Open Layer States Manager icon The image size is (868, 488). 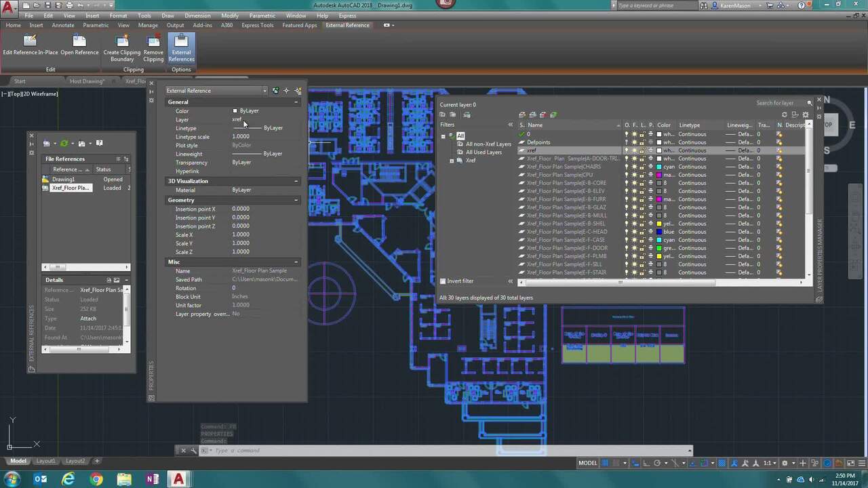(467, 115)
